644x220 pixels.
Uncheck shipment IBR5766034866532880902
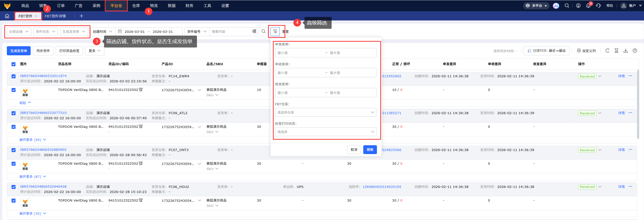click(x=13, y=150)
